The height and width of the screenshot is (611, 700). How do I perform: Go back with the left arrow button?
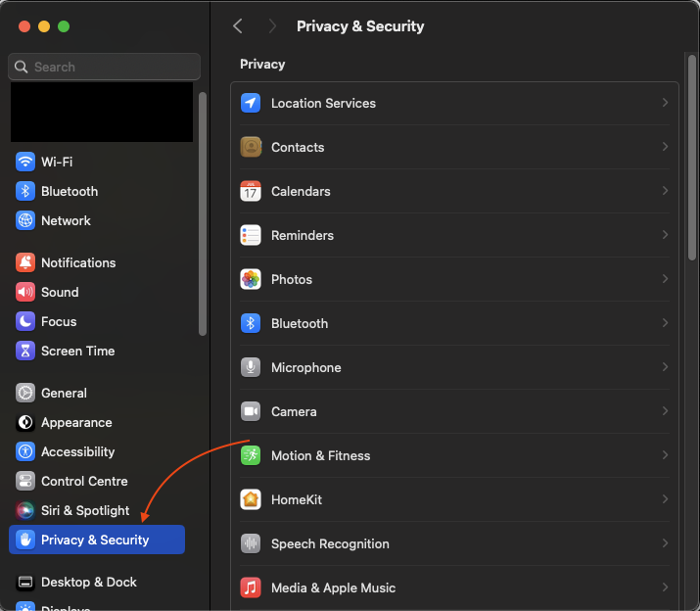pos(238,25)
